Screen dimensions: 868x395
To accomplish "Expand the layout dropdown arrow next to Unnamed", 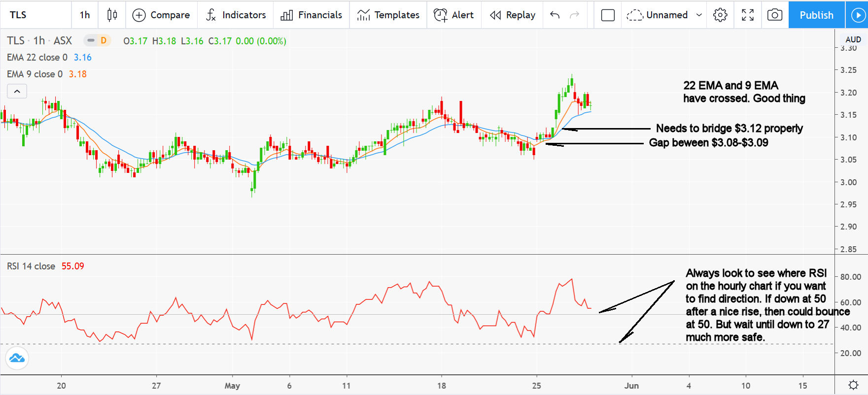I will click(699, 15).
